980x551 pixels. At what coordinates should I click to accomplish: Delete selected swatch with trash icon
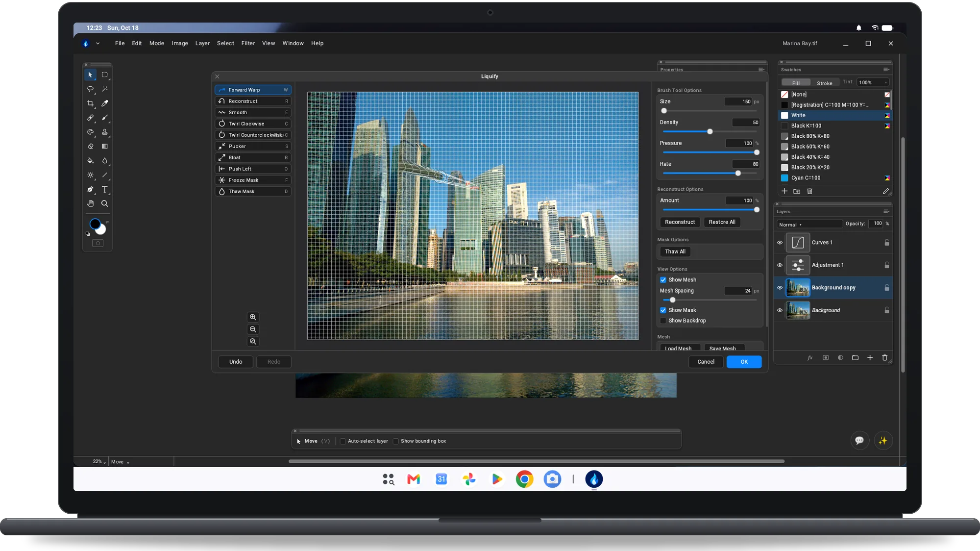(x=809, y=191)
